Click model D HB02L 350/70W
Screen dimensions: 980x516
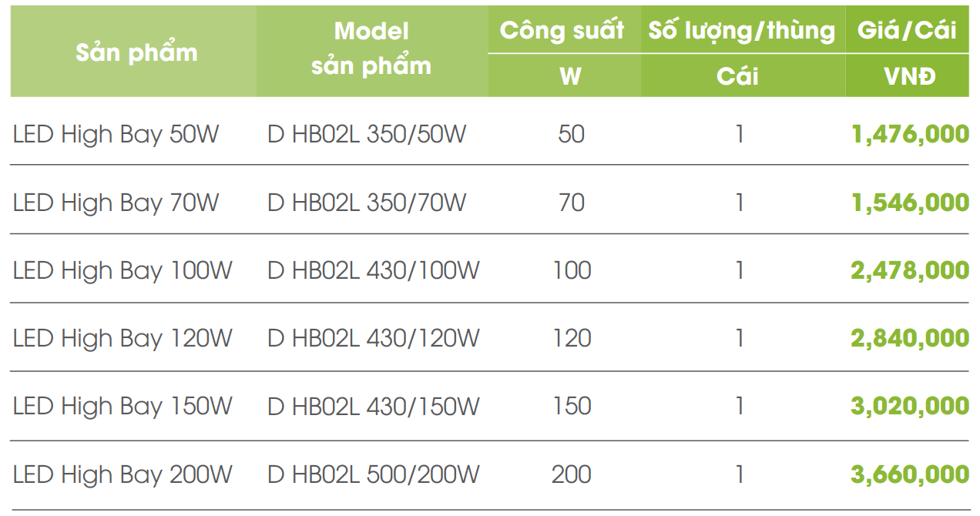(367, 203)
